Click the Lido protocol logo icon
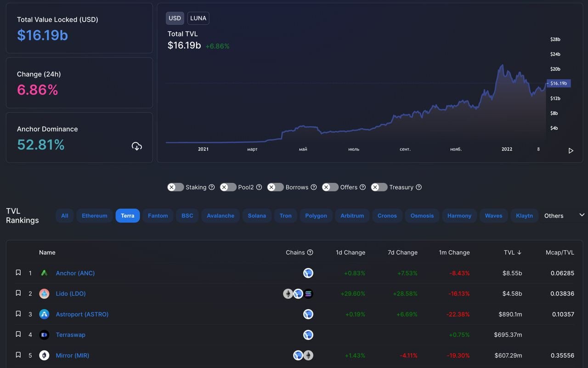The height and width of the screenshot is (368, 588). pyautogui.click(x=44, y=293)
